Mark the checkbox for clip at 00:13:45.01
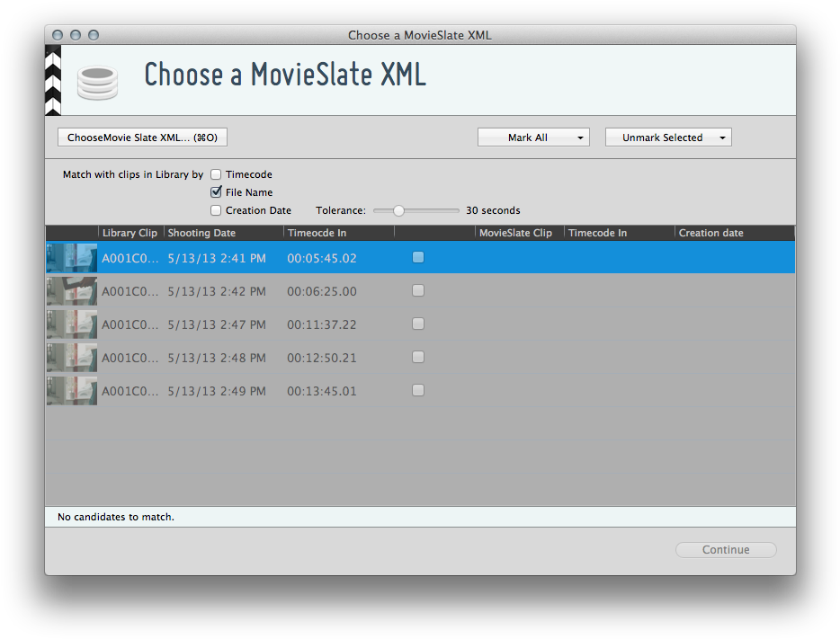Screen dimensions: 840x639 point(417,390)
